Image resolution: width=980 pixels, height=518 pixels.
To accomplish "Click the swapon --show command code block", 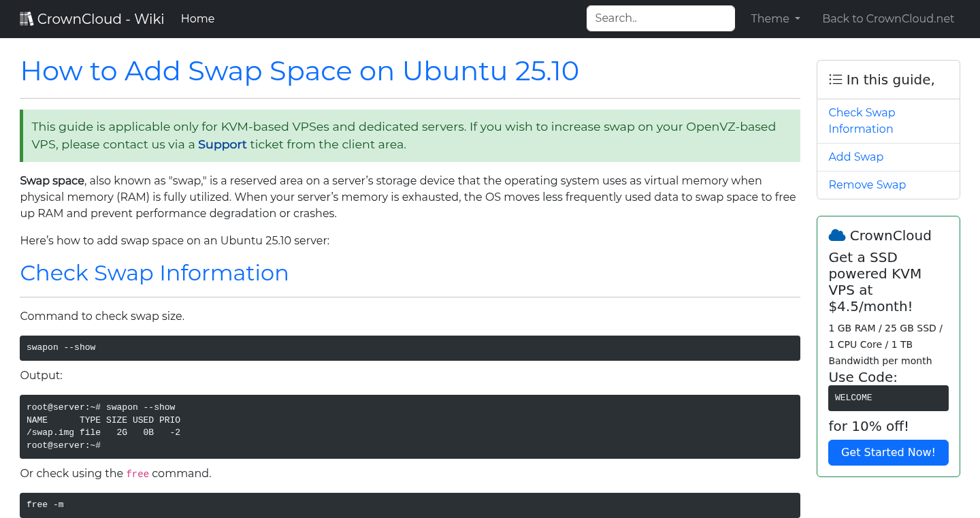I will tap(410, 348).
